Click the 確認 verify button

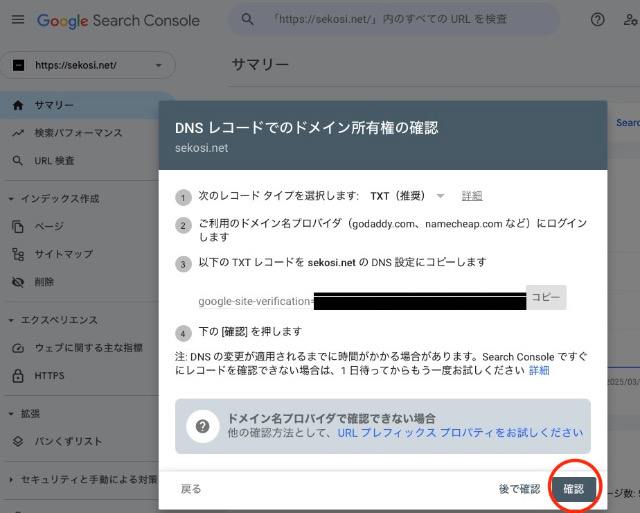[x=574, y=488]
